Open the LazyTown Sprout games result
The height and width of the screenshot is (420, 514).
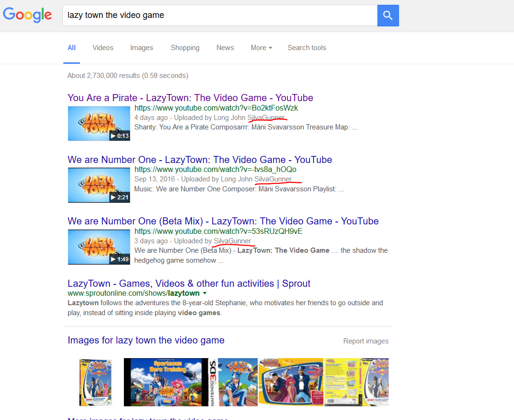point(189,283)
